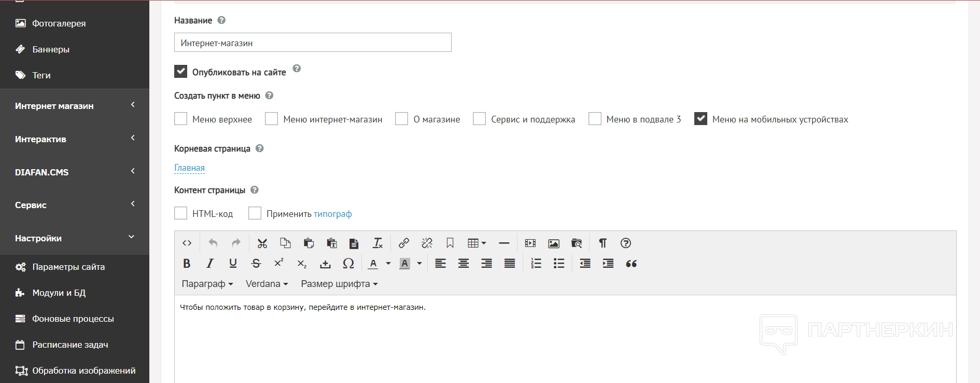Expand the Размер шрифта dropdown
The width and height of the screenshot is (980, 383).
[x=339, y=284]
